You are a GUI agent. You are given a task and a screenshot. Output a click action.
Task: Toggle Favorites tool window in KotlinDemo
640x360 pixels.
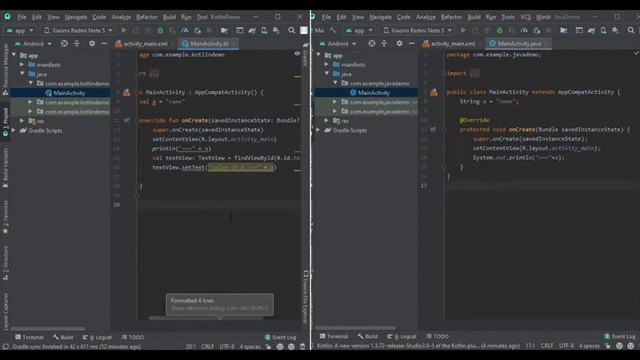5,217
